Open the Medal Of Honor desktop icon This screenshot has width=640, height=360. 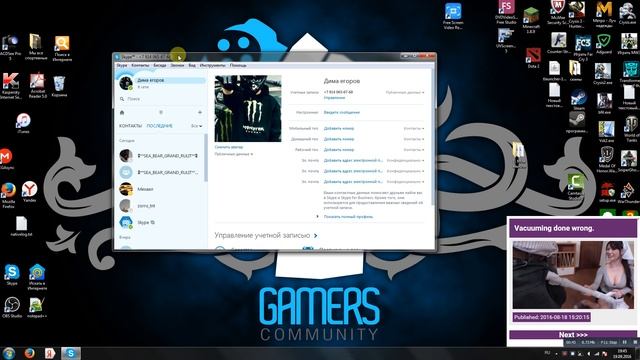(607, 159)
